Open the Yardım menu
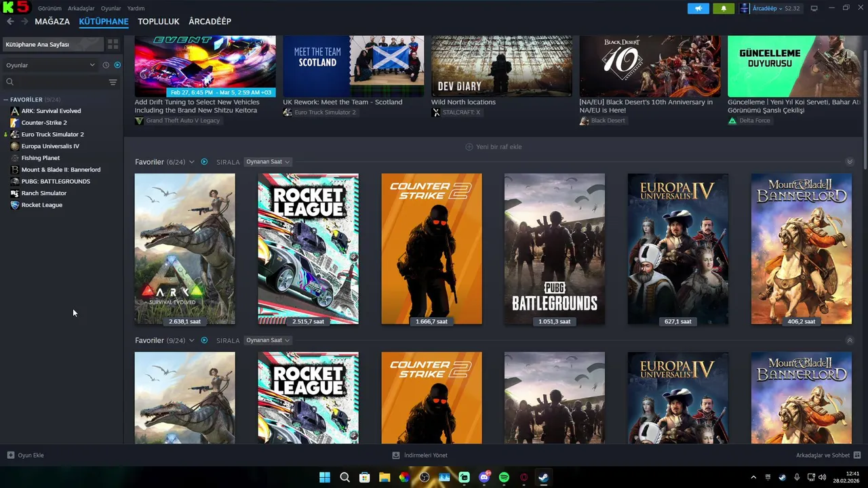The height and width of the screenshot is (488, 868). point(136,8)
